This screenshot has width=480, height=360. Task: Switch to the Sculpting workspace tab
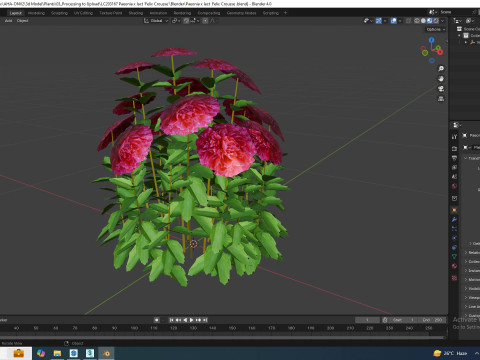click(x=59, y=13)
